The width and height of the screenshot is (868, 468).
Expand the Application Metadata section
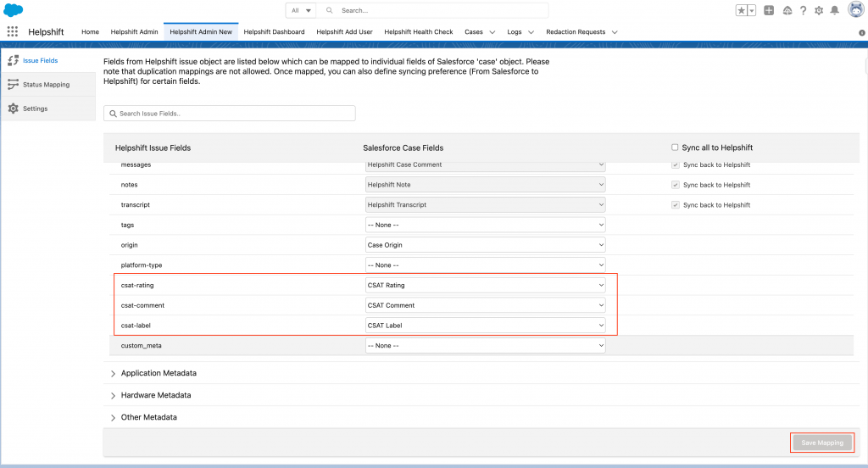coord(159,373)
